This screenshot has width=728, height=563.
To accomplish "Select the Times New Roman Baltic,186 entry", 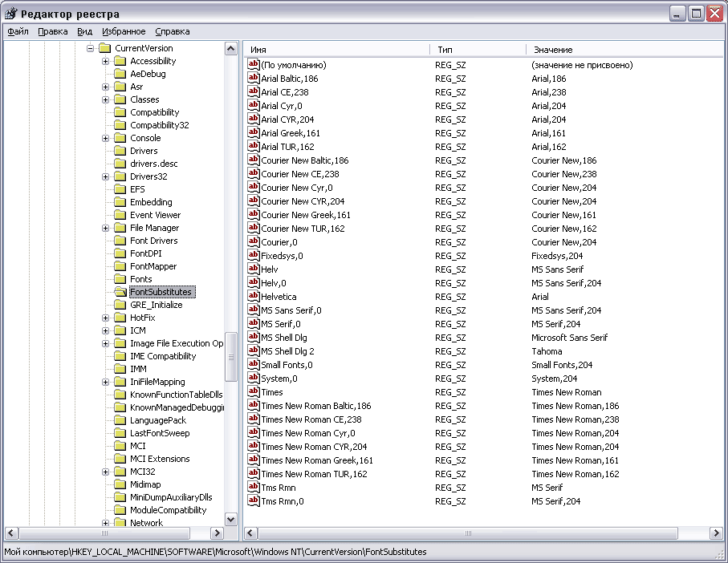I will [315, 406].
